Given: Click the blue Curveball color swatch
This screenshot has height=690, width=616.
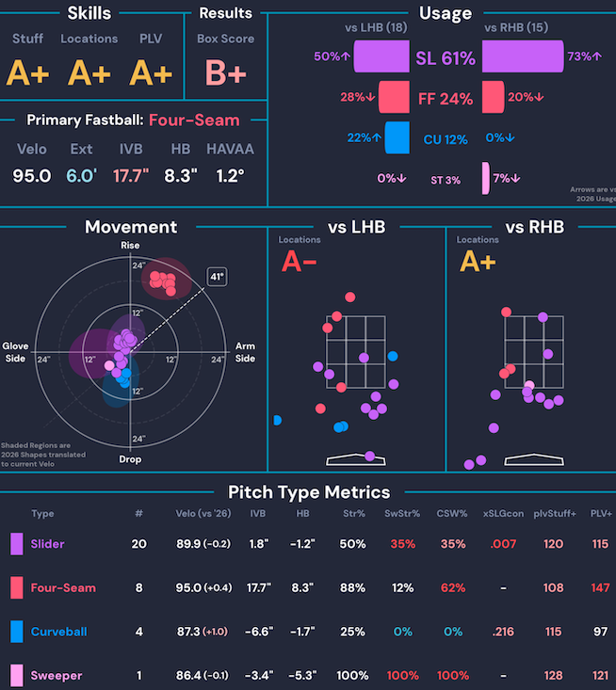Looking at the screenshot, I should tap(17, 632).
